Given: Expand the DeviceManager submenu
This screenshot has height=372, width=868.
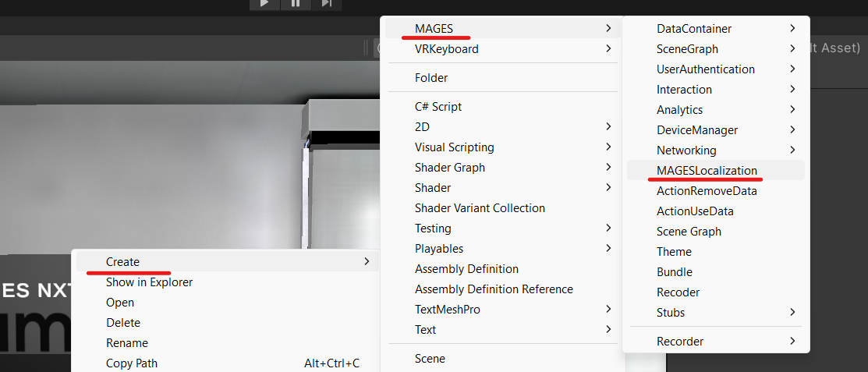Looking at the screenshot, I should click(x=716, y=130).
